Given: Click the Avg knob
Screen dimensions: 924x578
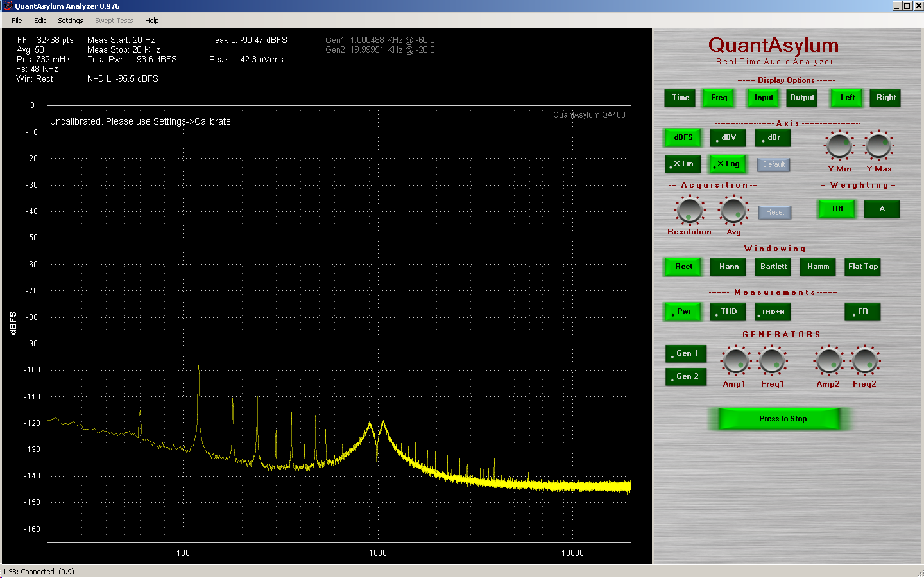Looking at the screenshot, I should point(733,210).
